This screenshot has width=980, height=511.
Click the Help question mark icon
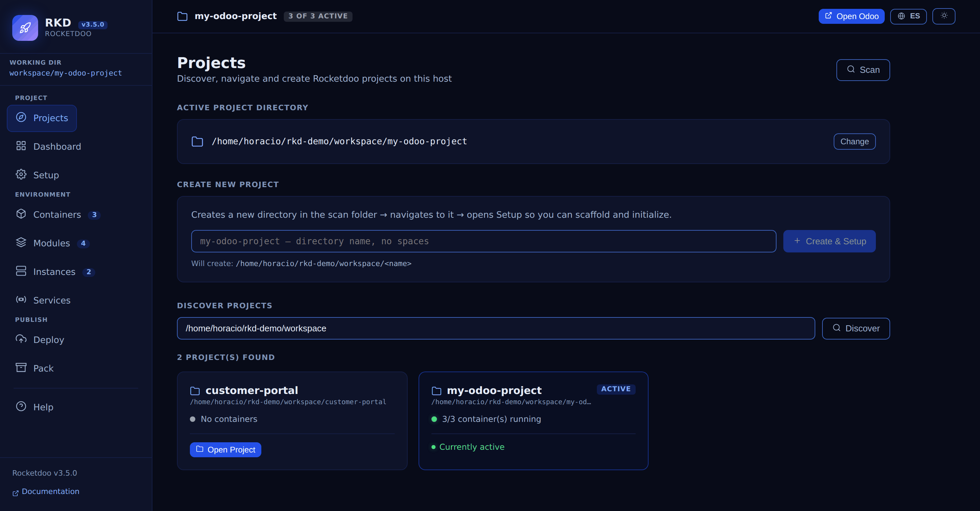21,407
